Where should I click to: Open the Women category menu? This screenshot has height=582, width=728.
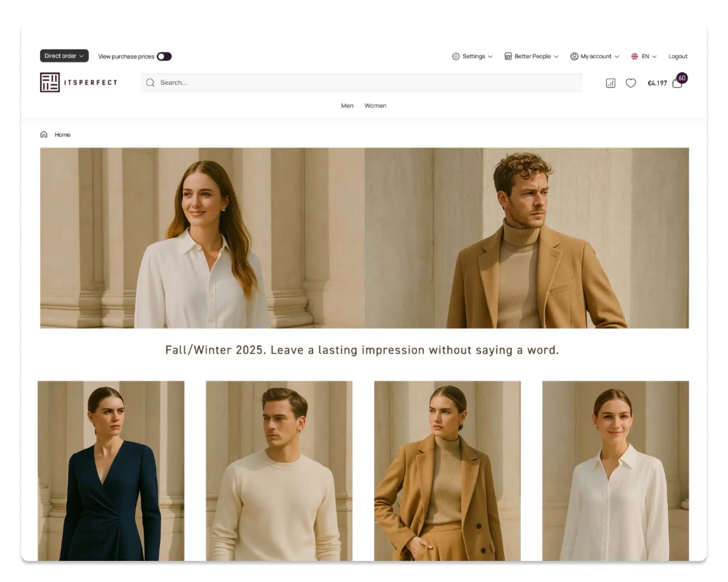click(x=375, y=105)
